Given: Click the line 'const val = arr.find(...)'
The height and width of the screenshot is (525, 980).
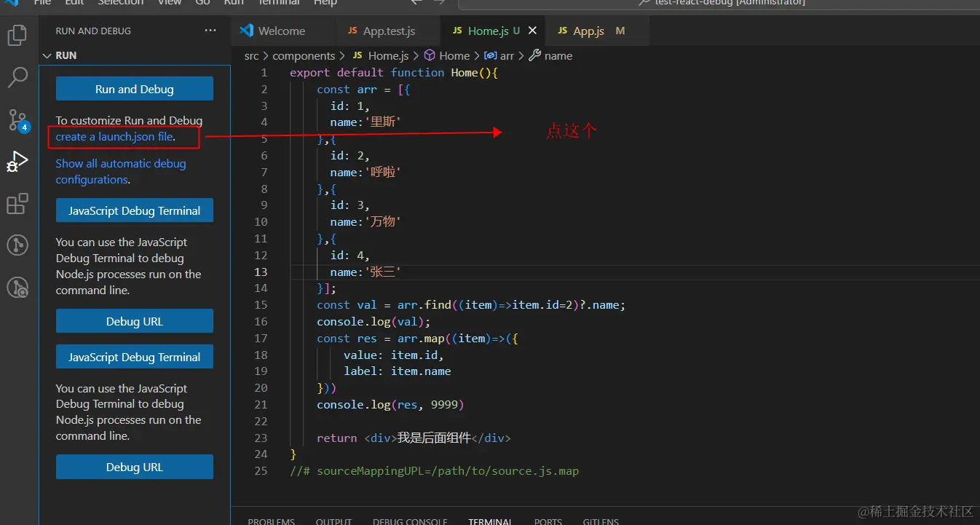Looking at the screenshot, I should point(471,305).
